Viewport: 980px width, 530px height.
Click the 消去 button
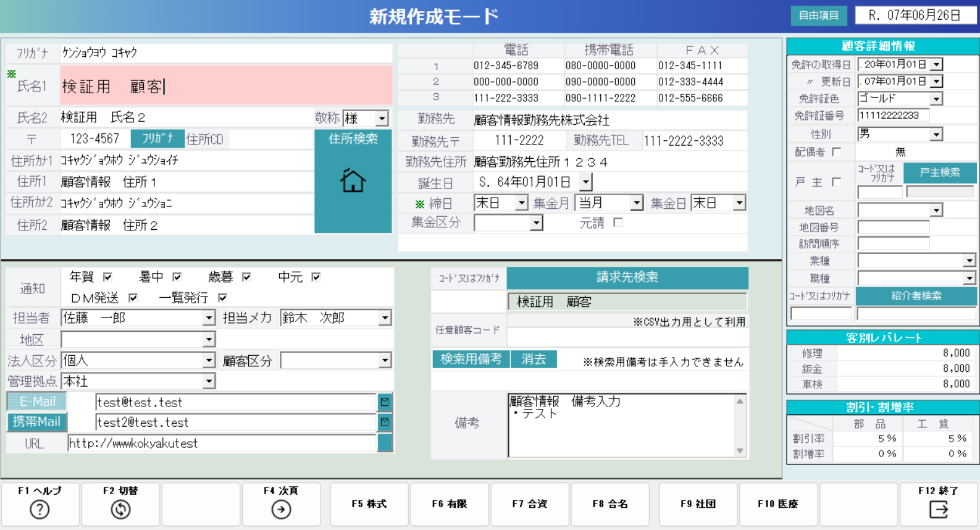[534, 360]
